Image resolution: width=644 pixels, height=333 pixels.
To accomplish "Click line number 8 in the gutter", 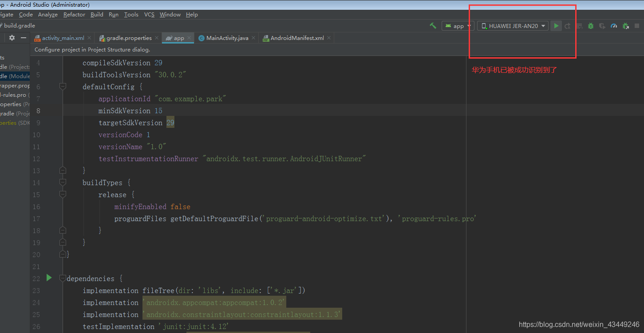I will (38, 111).
